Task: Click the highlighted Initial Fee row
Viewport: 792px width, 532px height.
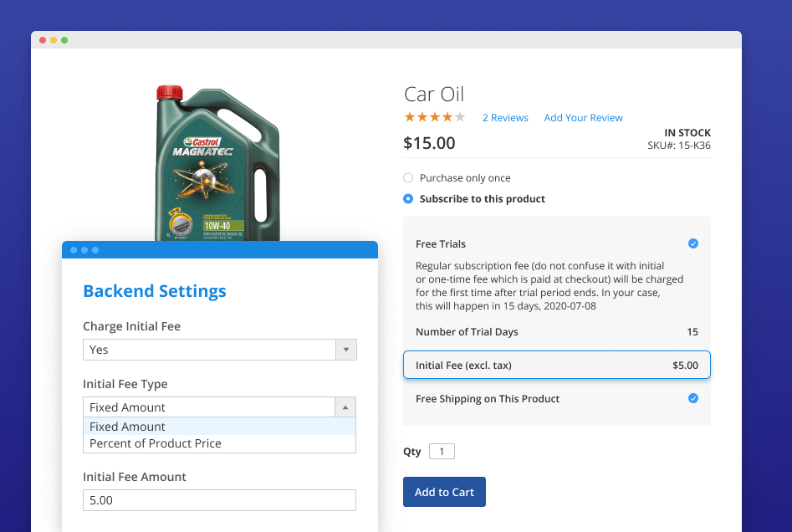Action: pos(556,365)
